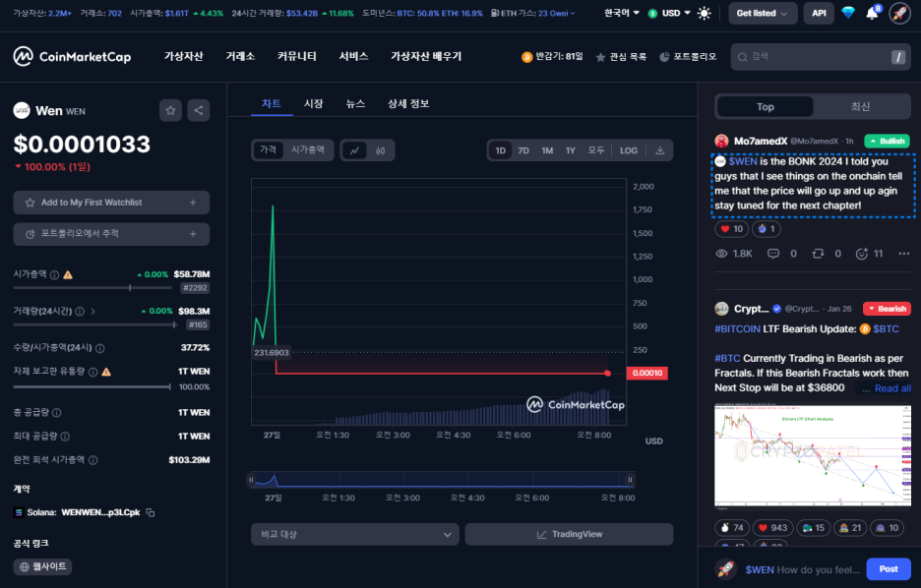Click left handle of chart range slider
The height and width of the screenshot is (588, 921).
pyautogui.click(x=251, y=480)
